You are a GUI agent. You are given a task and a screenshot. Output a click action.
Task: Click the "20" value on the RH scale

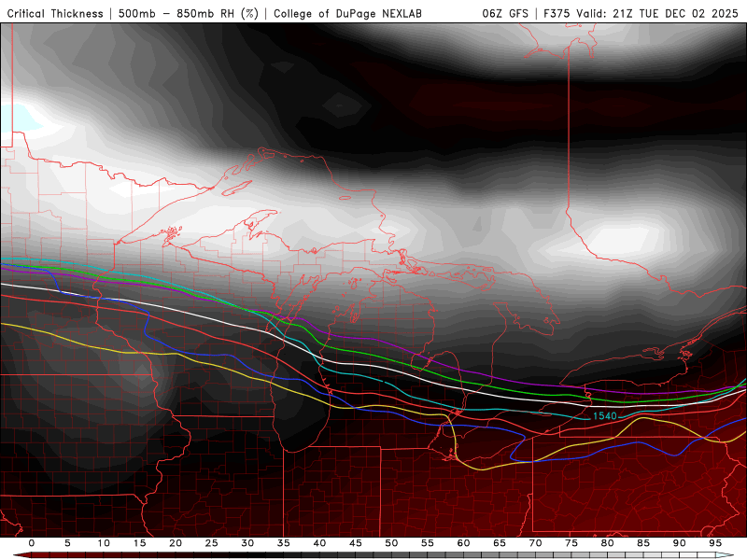coord(176,543)
